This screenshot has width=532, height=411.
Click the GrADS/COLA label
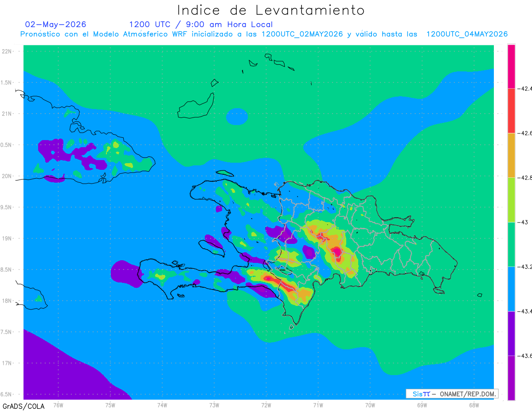point(20,406)
